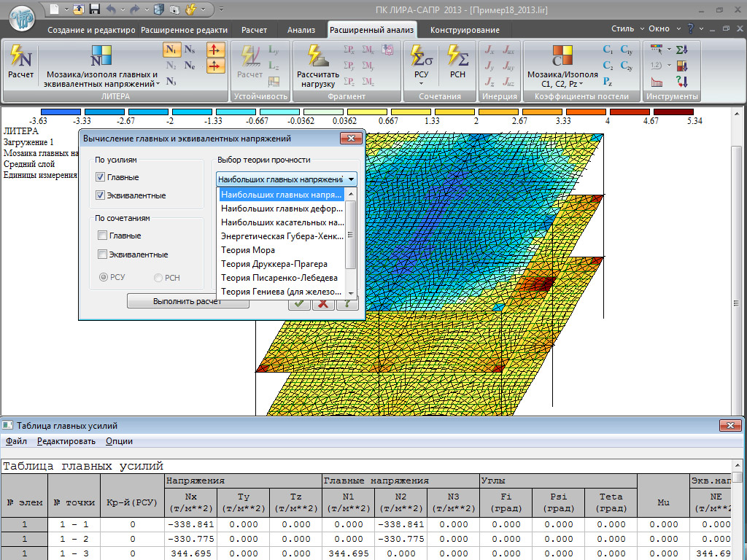
Task: Expand Мозаика/Изополя C1, C2, Pz dropdown
Action: 581,84
